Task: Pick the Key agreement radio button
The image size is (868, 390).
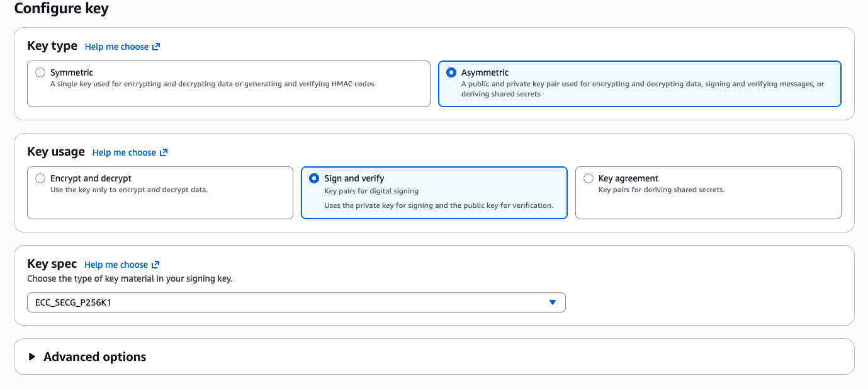Action: (588, 178)
